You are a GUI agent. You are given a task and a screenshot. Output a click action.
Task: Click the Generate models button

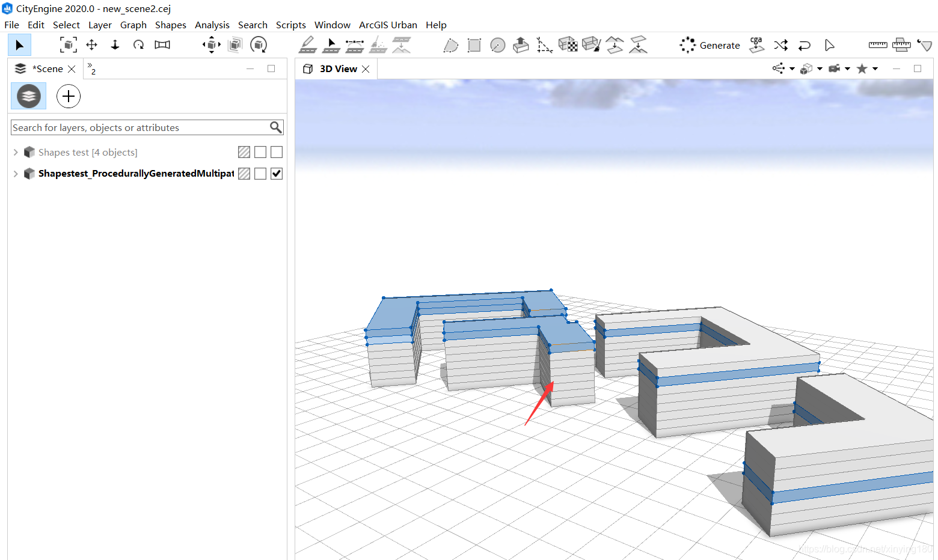710,45
